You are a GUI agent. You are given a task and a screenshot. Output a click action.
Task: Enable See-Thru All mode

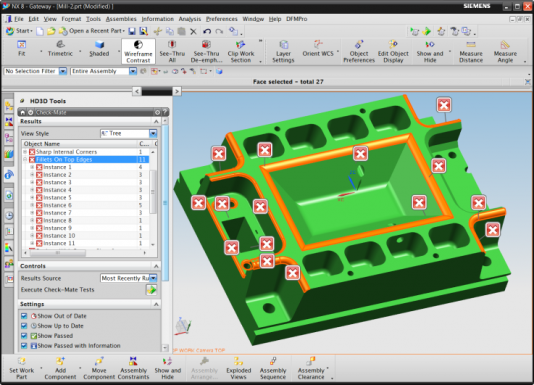172,51
